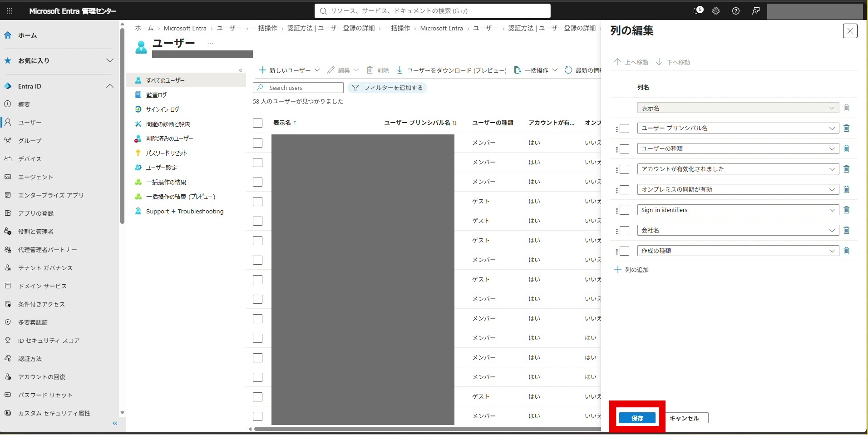Delete the 作成の種類 column via trash icon
This screenshot has width=868, height=435.
coord(846,251)
